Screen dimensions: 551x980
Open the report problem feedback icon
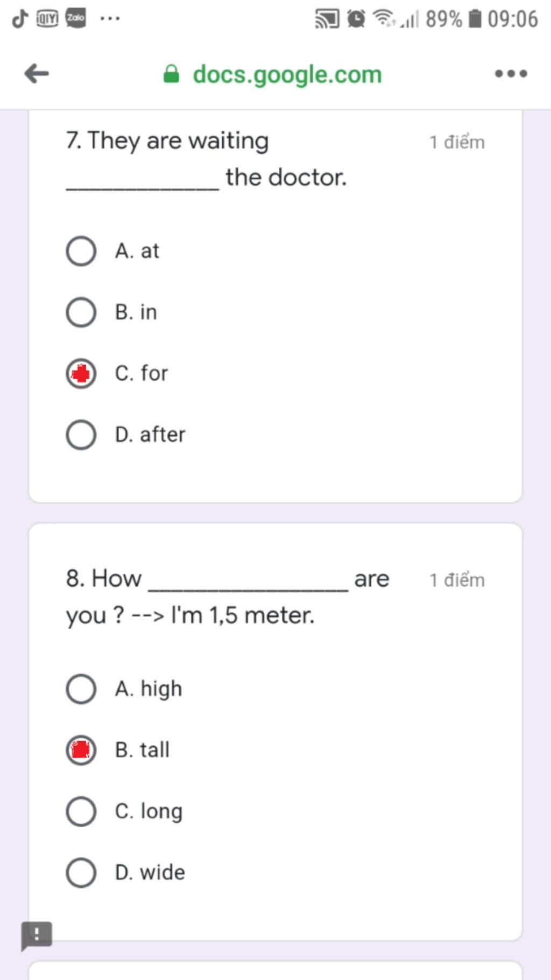tap(37, 935)
